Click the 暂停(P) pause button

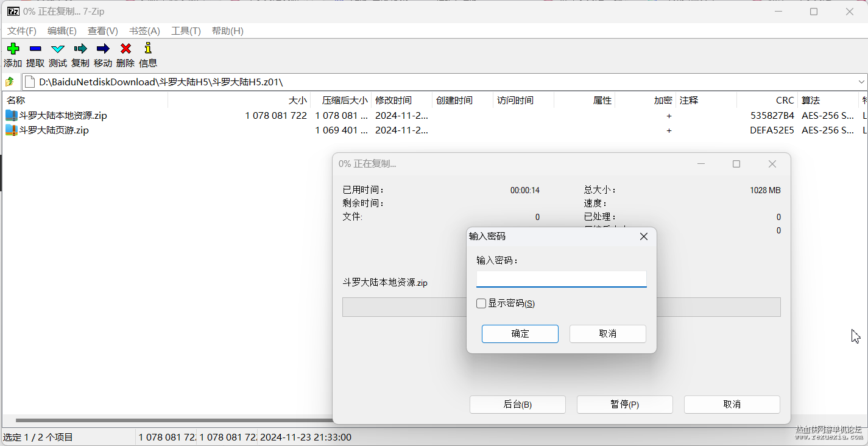[x=625, y=405]
